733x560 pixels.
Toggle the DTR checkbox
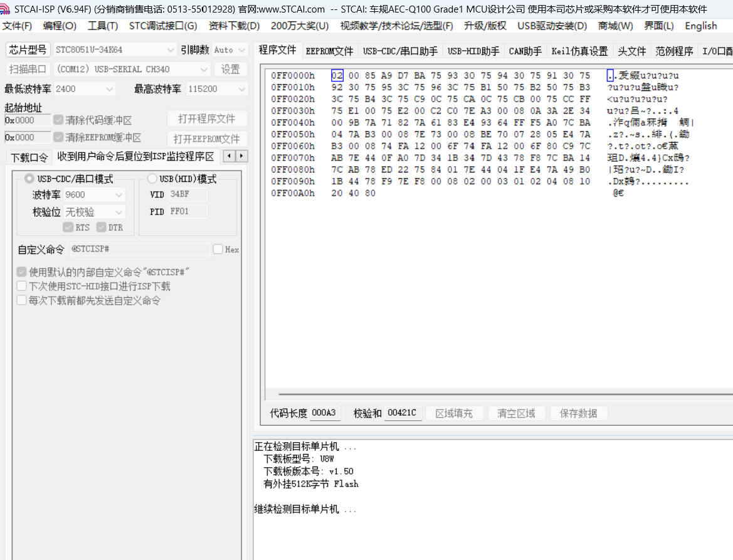click(101, 227)
